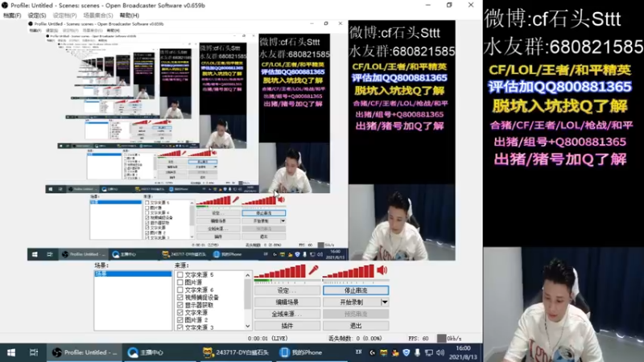Uncheck the 文字来源 3 source checkbox

click(x=180, y=327)
